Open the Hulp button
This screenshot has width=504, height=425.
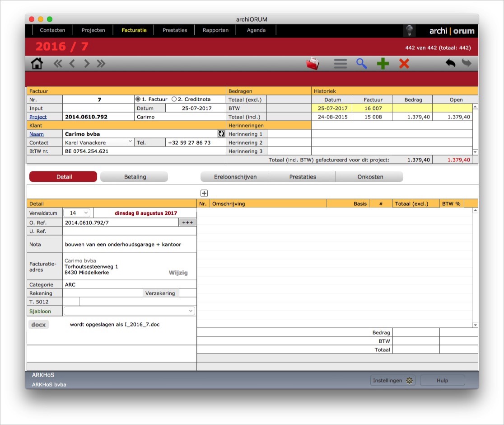442,380
